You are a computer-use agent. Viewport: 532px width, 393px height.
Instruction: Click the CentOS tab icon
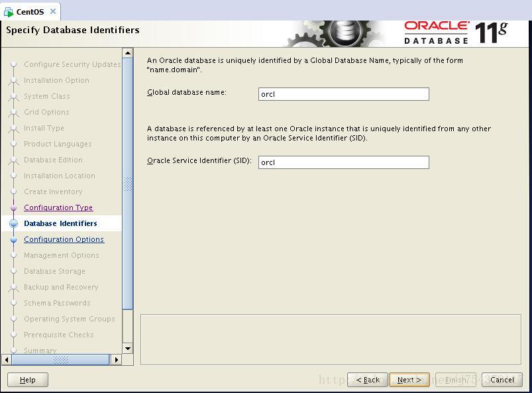tap(9, 12)
